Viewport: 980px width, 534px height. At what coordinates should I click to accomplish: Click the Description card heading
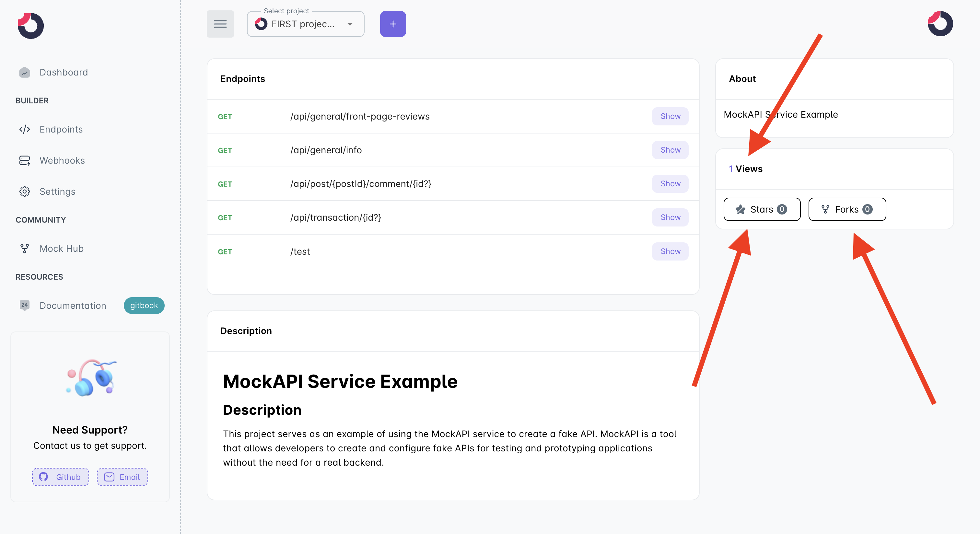pos(246,331)
